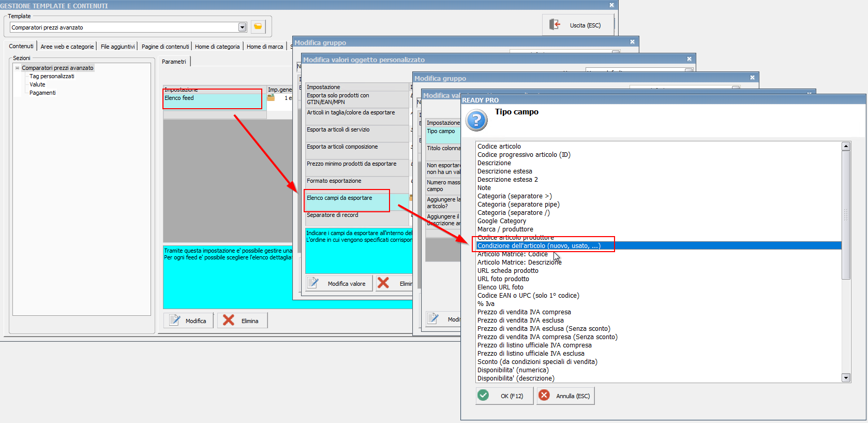Choose Codice EAN o UPC (solo 1° codice)

point(528,296)
